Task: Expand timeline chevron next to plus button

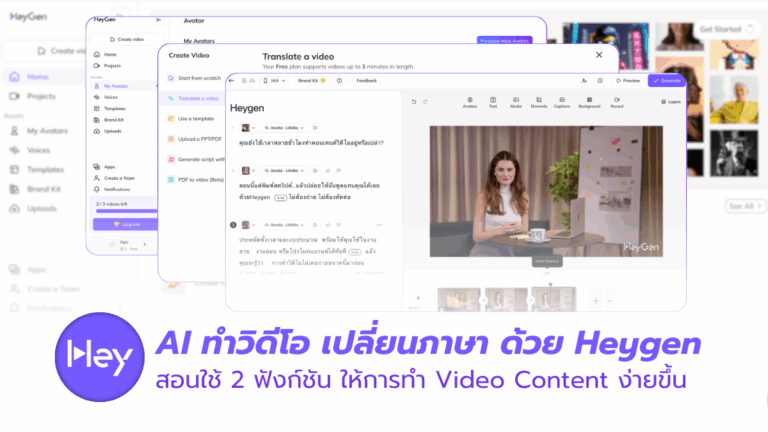Action: pos(610,301)
